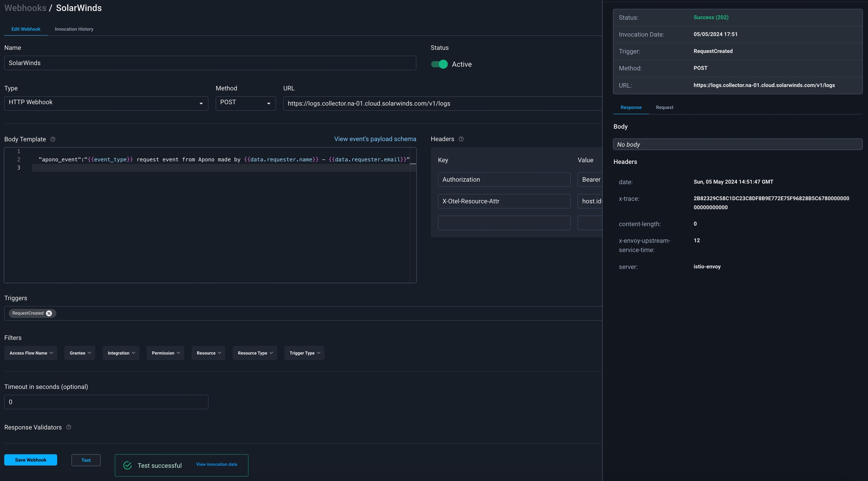868x481 pixels.
Task: Expand the Integration filter
Action: point(121,353)
